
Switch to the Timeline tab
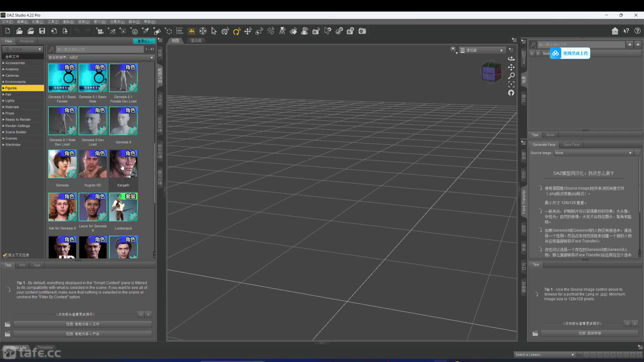[x=45, y=347]
